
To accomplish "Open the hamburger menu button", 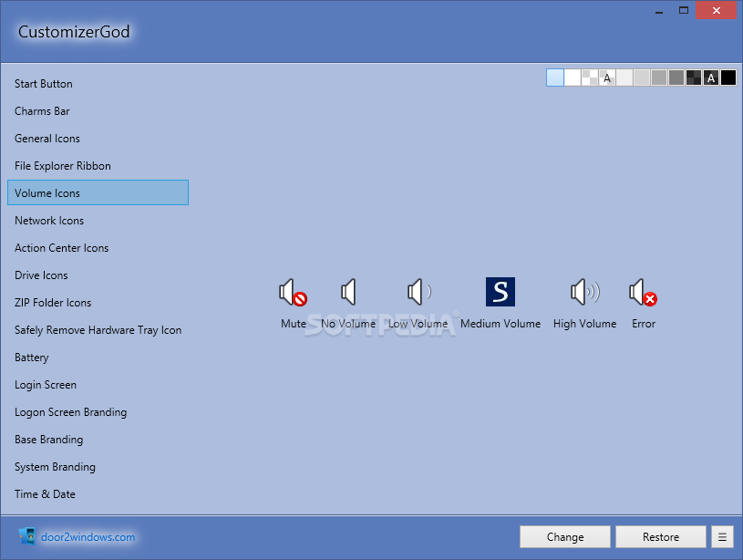I will [722, 537].
